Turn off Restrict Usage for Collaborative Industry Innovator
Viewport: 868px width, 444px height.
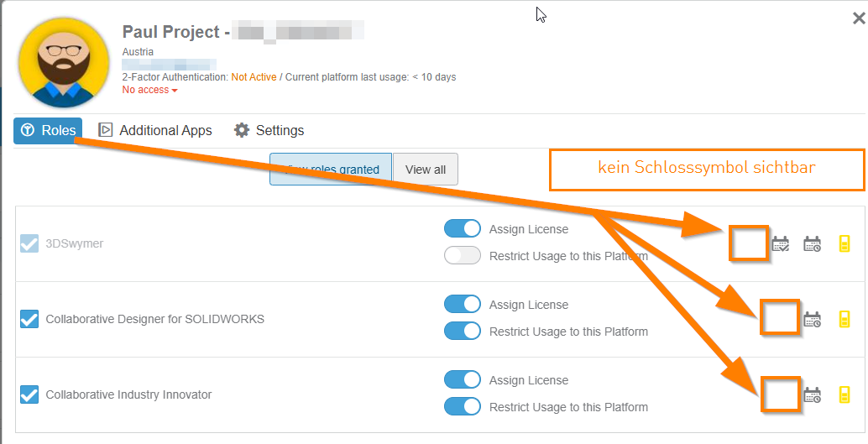(x=462, y=407)
